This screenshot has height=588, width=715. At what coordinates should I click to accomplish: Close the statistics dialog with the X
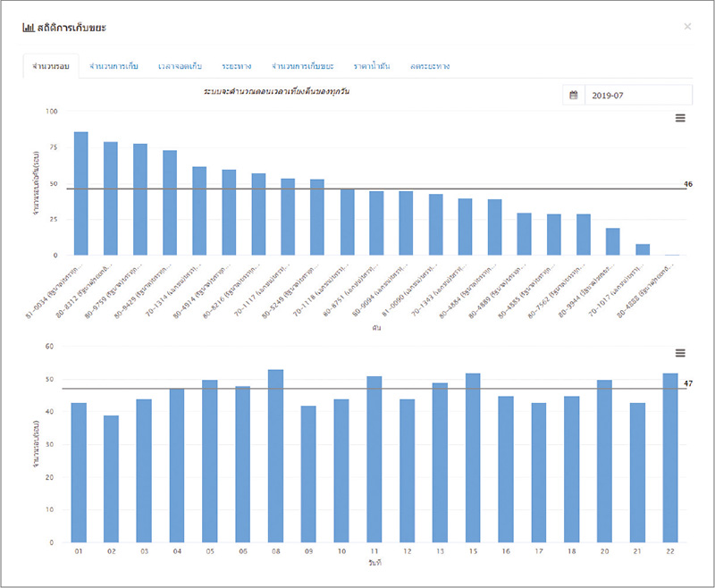(687, 27)
